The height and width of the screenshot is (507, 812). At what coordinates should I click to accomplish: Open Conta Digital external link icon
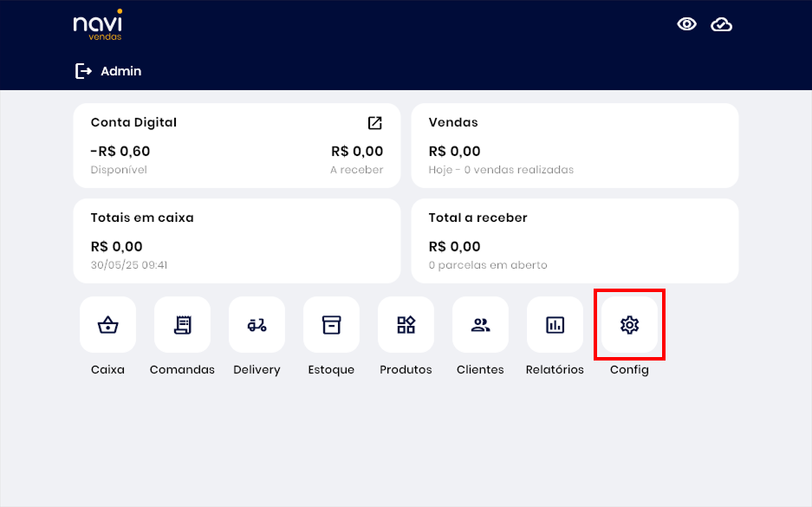coord(374,123)
